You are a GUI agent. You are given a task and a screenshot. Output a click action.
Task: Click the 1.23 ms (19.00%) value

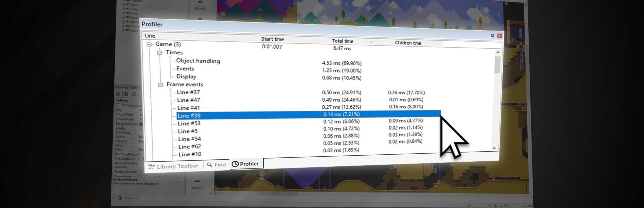(x=342, y=70)
